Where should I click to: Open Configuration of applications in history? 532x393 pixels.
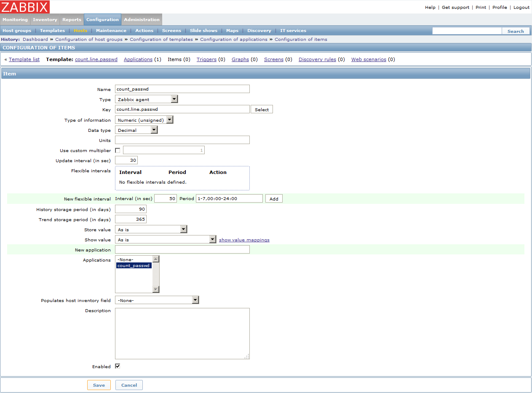click(x=234, y=39)
